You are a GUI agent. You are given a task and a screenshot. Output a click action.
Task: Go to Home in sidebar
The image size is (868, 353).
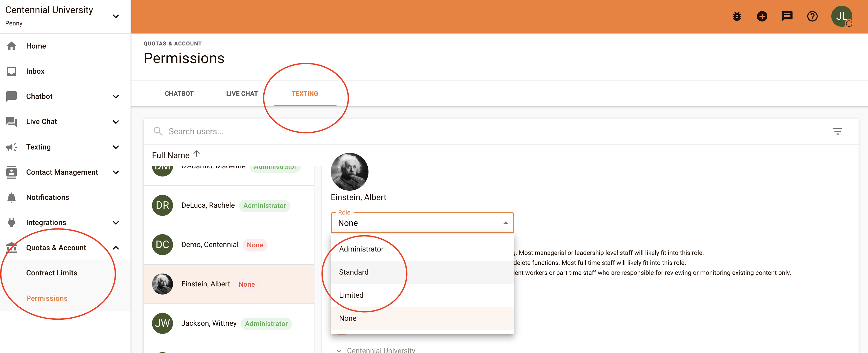coord(36,46)
